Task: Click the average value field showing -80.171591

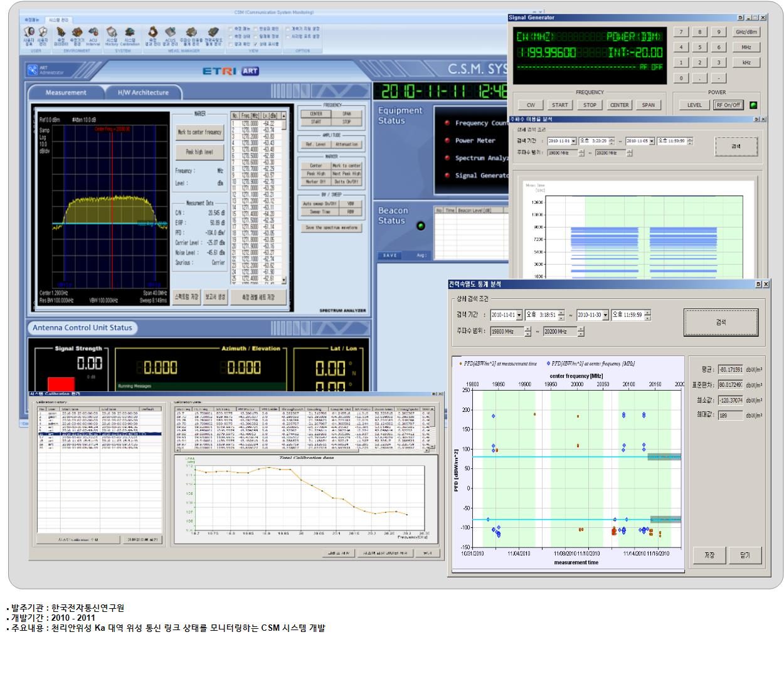Action: [730, 370]
